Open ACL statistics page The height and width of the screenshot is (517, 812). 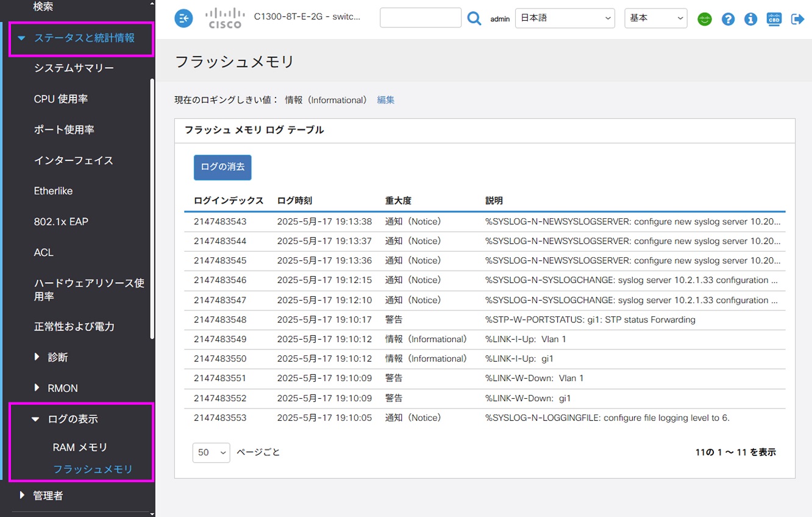point(43,252)
